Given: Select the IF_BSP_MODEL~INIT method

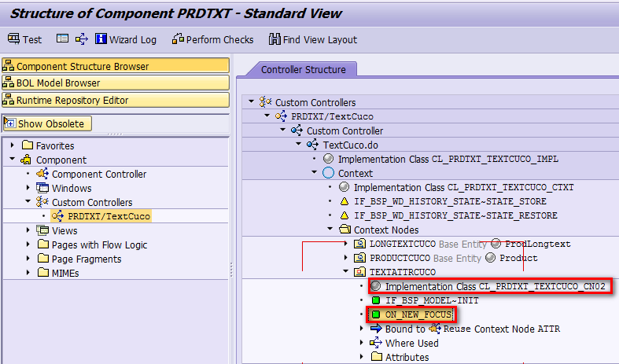Looking at the screenshot, I should click(x=432, y=300).
